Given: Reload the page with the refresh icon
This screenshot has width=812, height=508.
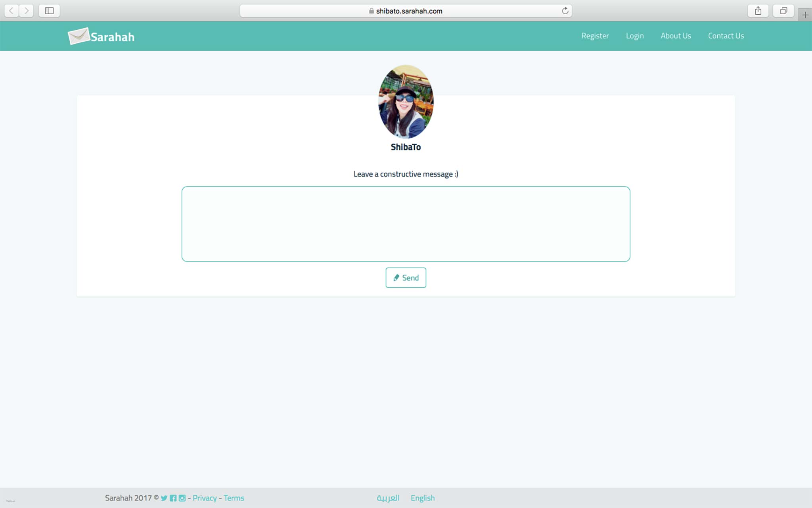Looking at the screenshot, I should click(565, 11).
